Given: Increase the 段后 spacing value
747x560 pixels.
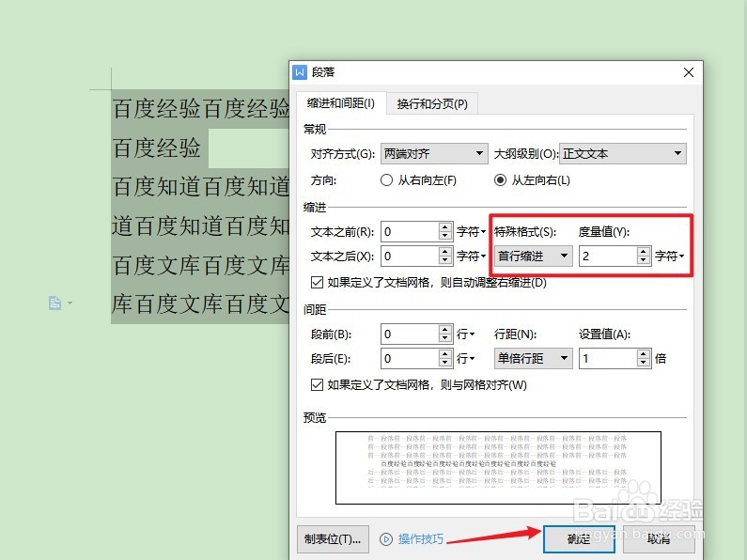Looking at the screenshot, I should [x=445, y=354].
